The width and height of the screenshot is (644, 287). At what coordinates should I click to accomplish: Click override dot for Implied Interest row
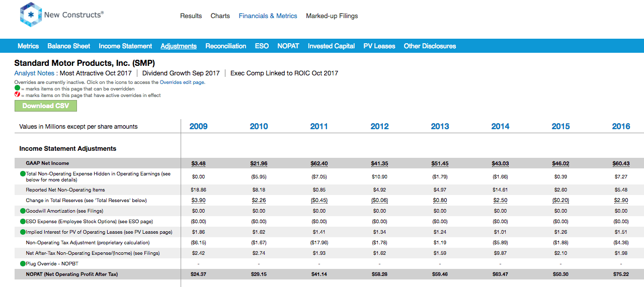pyautogui.click(x=23, y=232)
